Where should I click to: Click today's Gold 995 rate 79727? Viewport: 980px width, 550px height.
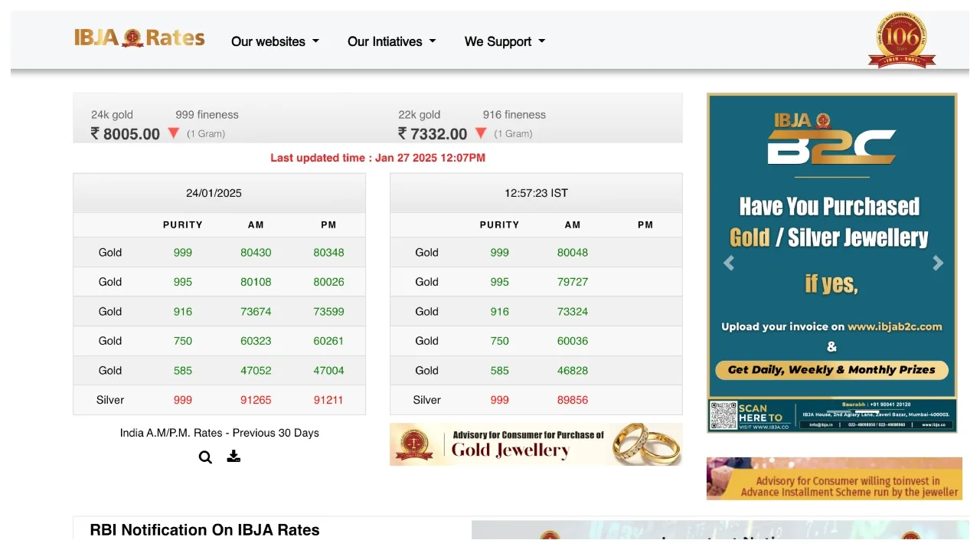(x=573, y=282)
